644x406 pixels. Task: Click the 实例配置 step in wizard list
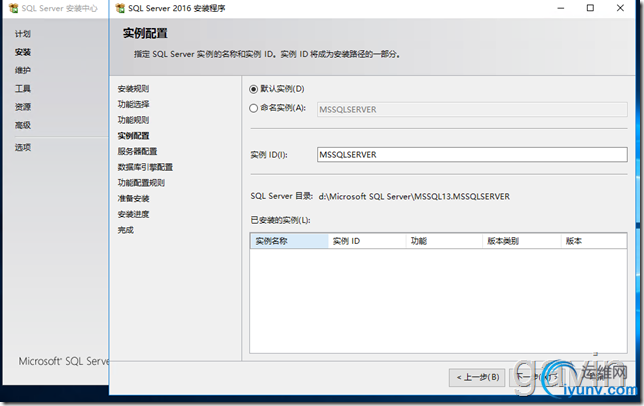point(133,135)
